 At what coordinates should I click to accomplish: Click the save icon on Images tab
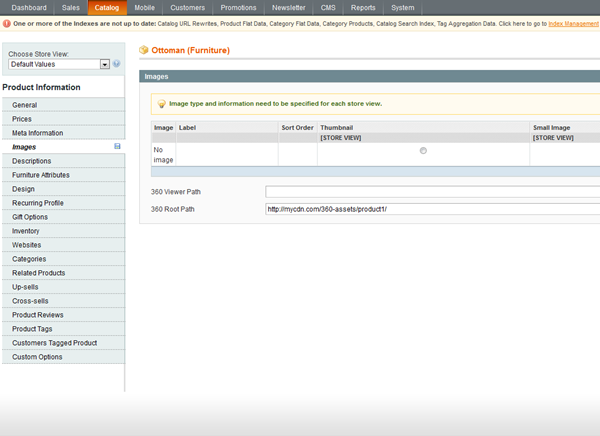pyautogui.click(x=118, y=147)
